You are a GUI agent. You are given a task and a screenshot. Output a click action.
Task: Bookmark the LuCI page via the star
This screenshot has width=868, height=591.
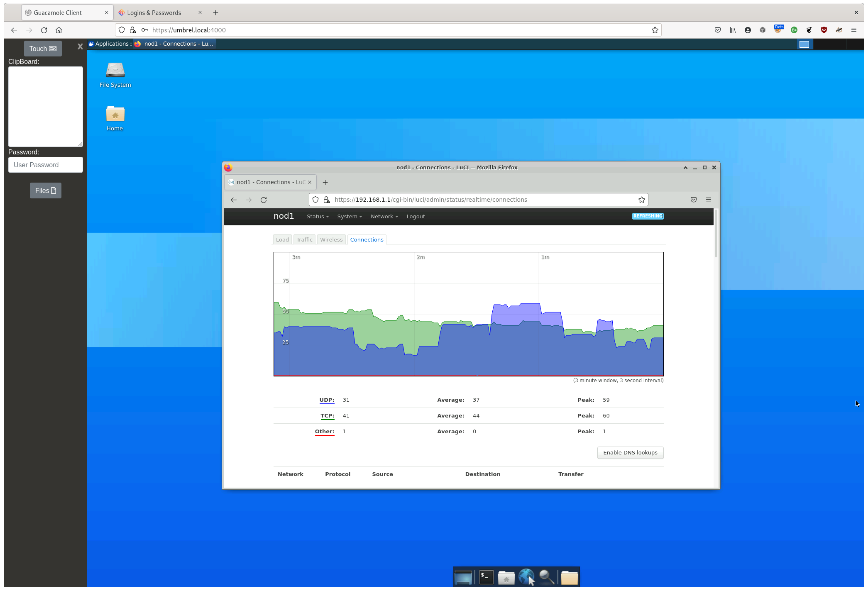pyautogui.click(x=642, y=200)
